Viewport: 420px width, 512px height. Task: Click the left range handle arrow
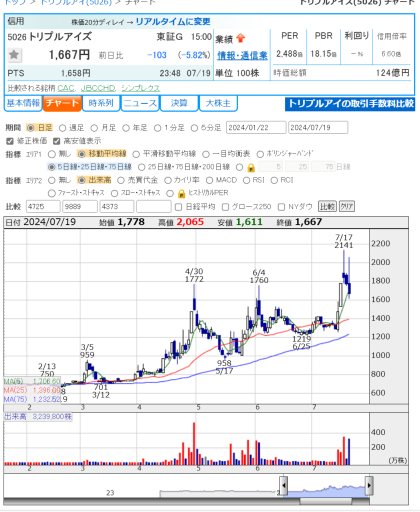283,485
